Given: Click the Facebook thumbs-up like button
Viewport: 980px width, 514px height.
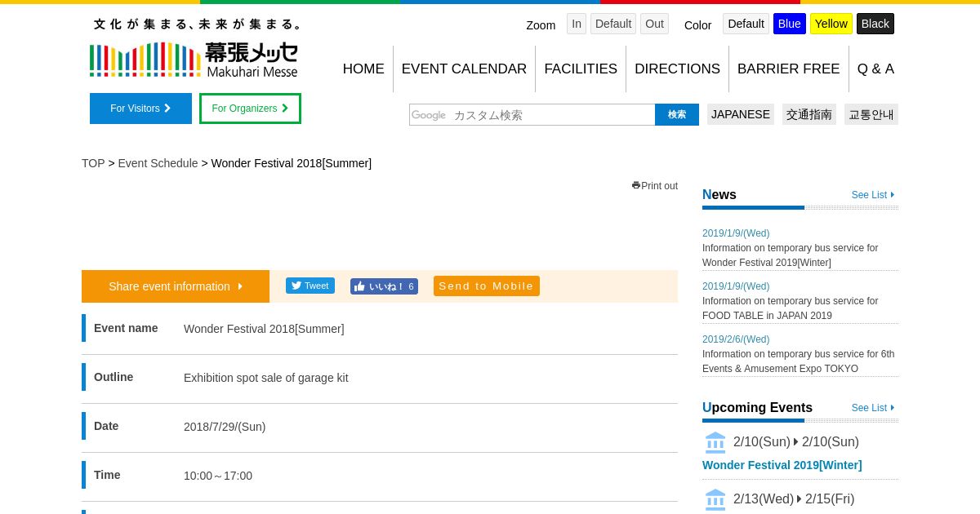Looking at the screenshot, I should (x=384, y=286).
